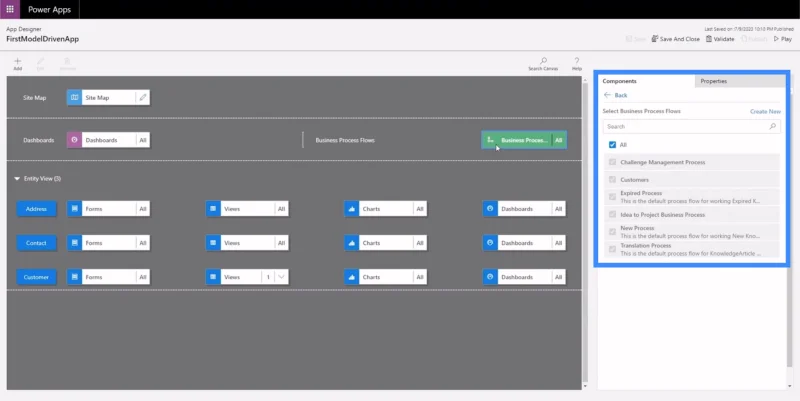800x401 pixels.
Task: Toggle the Customers process checkbox
Action: click(612, 180)
